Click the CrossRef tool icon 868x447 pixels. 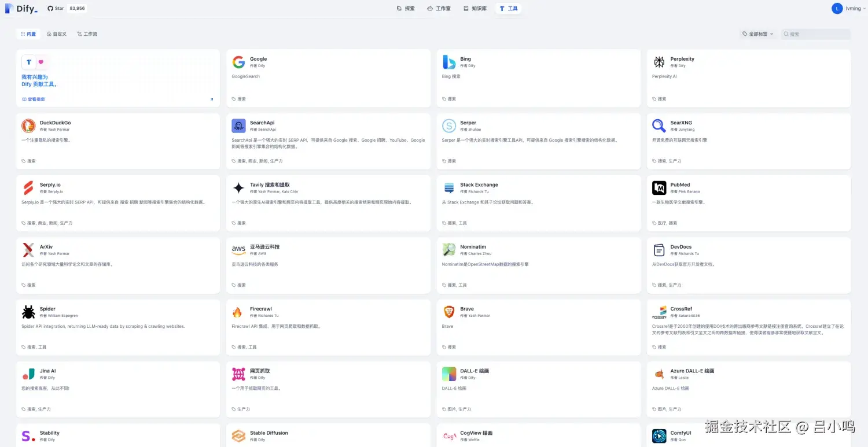click(x=659, y=312)
